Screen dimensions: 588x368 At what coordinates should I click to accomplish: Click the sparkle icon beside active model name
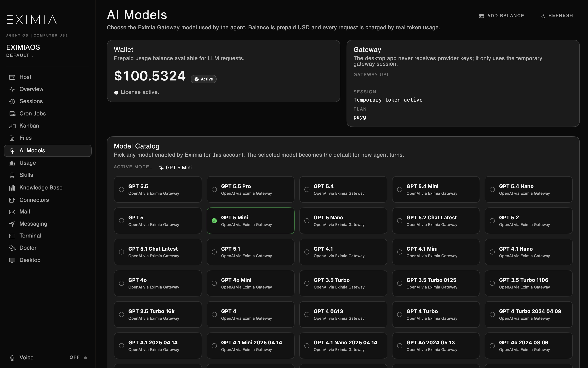point(161,167)
